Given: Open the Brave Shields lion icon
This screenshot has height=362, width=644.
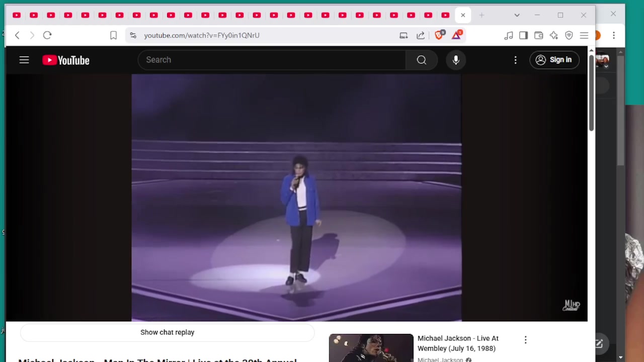Looking at the screenshot, I should click(439, 35).
